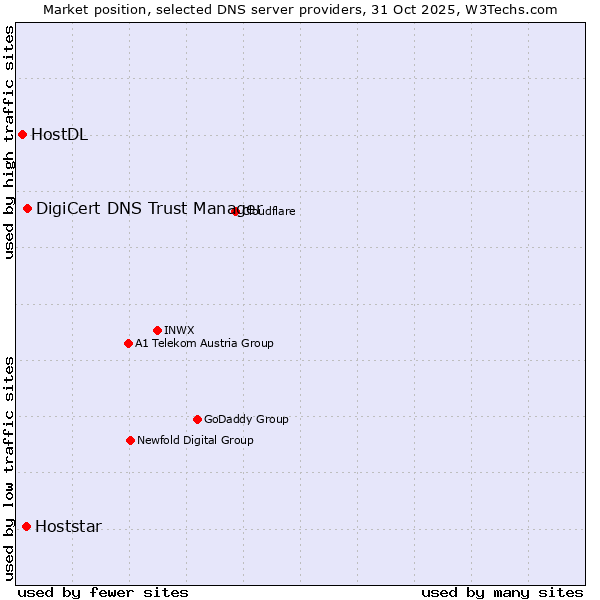Select the Newfold Digital Group marker

pos(130,440)
